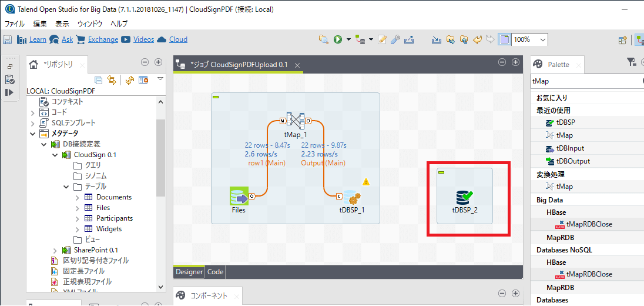Click the folder with up arrow toolbar icon
The image size is (644, 306).
coord(464,39)
